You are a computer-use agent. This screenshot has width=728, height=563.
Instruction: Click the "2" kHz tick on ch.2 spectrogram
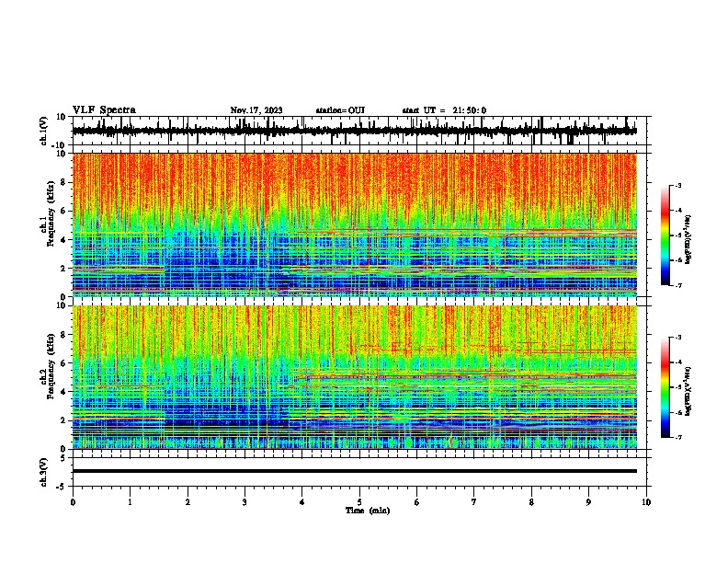tap(63, 420)
